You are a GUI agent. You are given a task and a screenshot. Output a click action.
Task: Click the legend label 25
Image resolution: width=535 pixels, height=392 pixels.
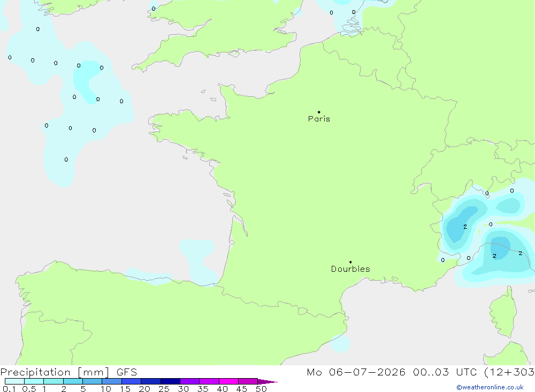click(x=164, y=389)
